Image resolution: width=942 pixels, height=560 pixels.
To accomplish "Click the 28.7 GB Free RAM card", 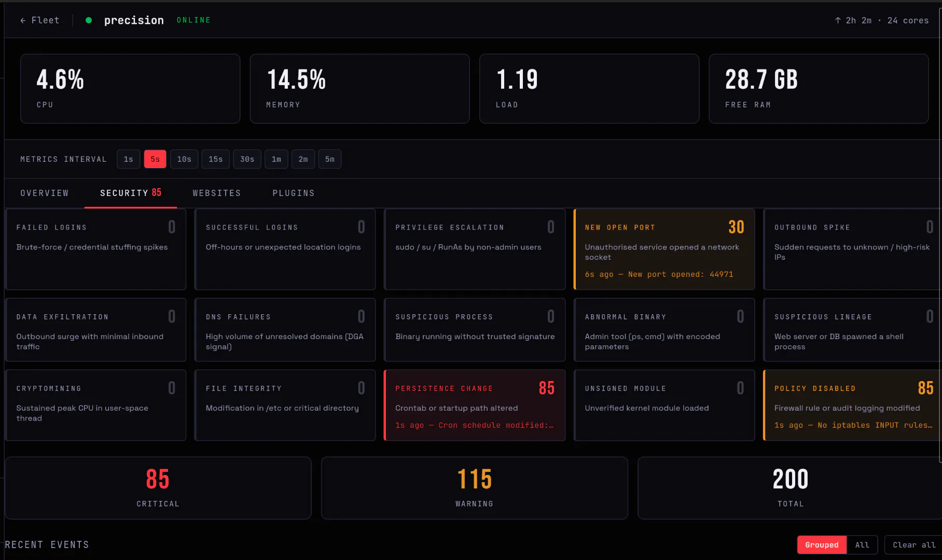I will click(819, 89).
